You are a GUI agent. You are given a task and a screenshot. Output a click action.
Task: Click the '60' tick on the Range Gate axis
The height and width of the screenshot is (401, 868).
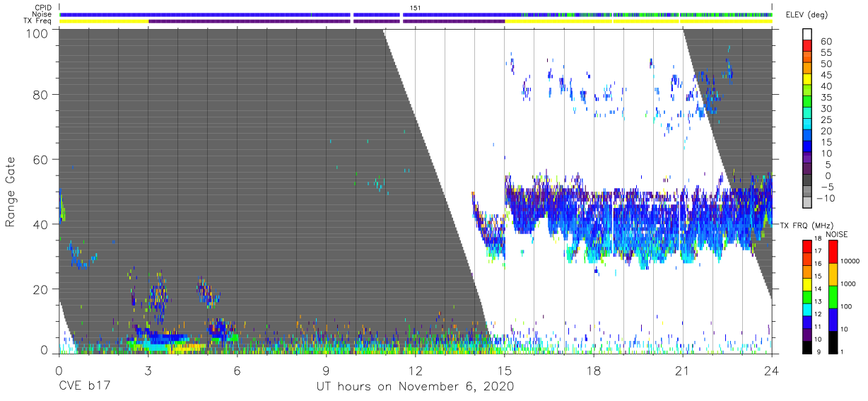(x=40, y=159)
